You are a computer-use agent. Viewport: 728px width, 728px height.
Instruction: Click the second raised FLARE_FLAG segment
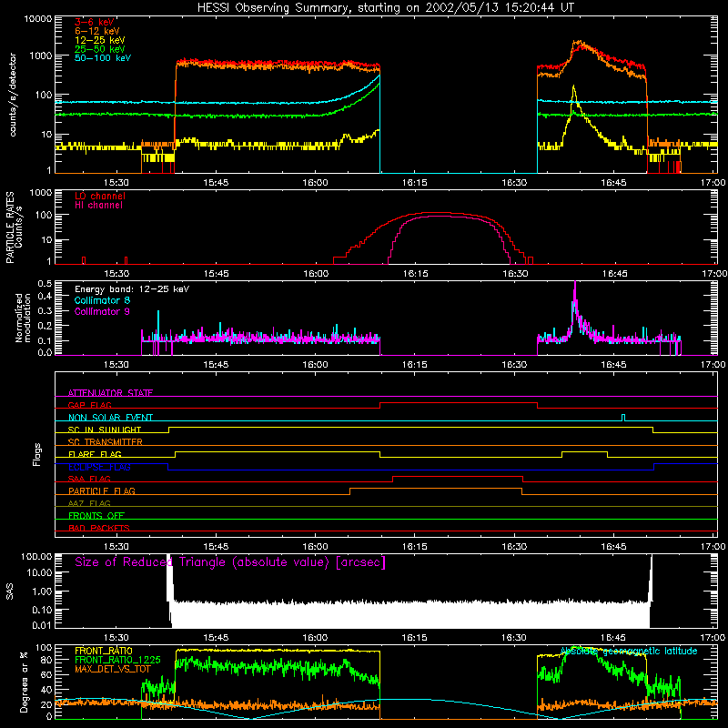click(x=584, y=451)
